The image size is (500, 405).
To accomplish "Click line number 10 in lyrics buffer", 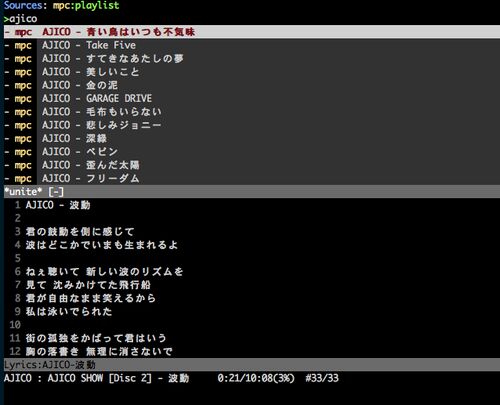I will pos(15,325).
